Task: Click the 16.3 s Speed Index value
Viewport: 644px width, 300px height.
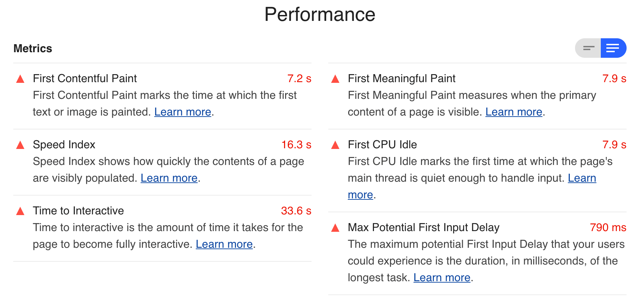Action: [x=296, y=145]
